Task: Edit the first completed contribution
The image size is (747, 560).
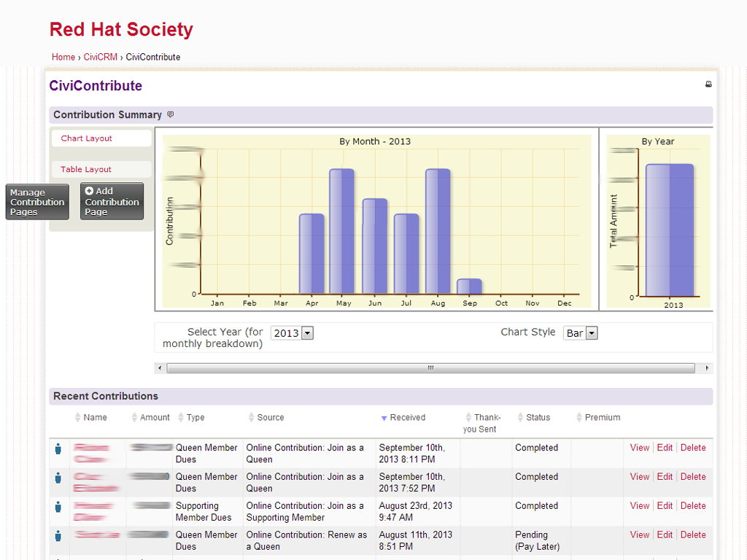Action: click(665, 448)
